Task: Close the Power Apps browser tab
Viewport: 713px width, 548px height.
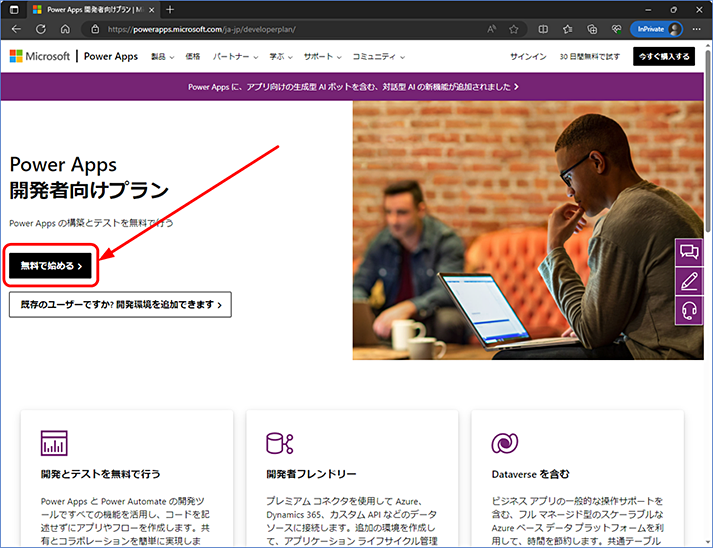Action: pos(151,10)
